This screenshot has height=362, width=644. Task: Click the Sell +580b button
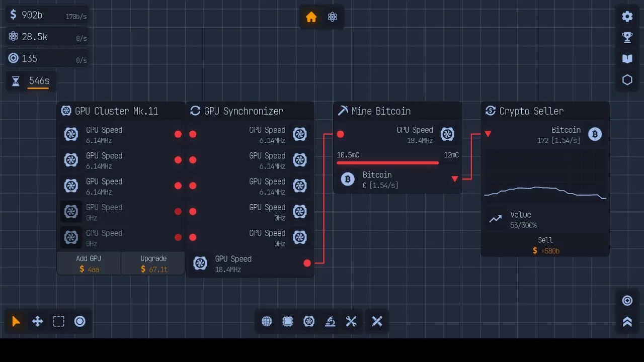pyautogui.click(x=545, y=245)
